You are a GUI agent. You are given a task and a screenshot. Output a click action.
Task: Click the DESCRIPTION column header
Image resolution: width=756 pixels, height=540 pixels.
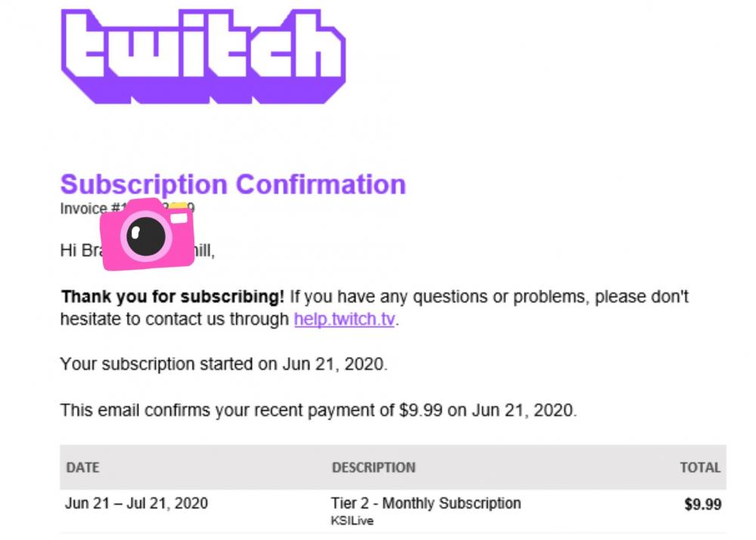click(373, 467)
